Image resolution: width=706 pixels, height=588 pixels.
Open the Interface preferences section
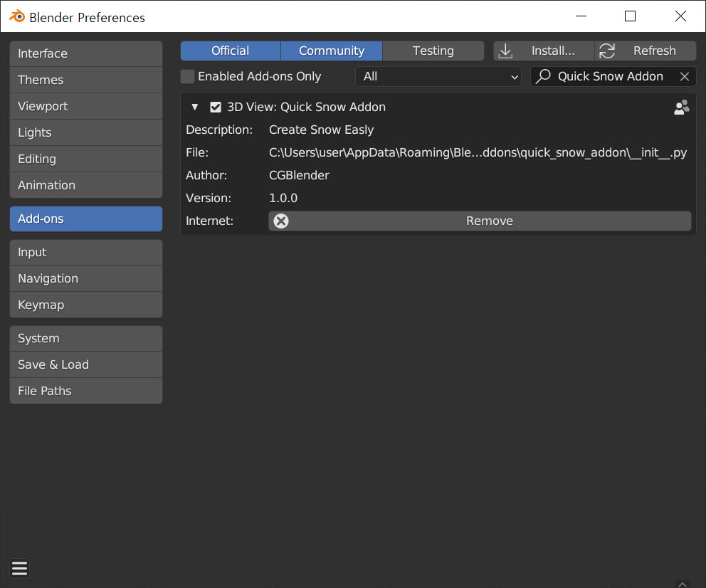[86, 53]
